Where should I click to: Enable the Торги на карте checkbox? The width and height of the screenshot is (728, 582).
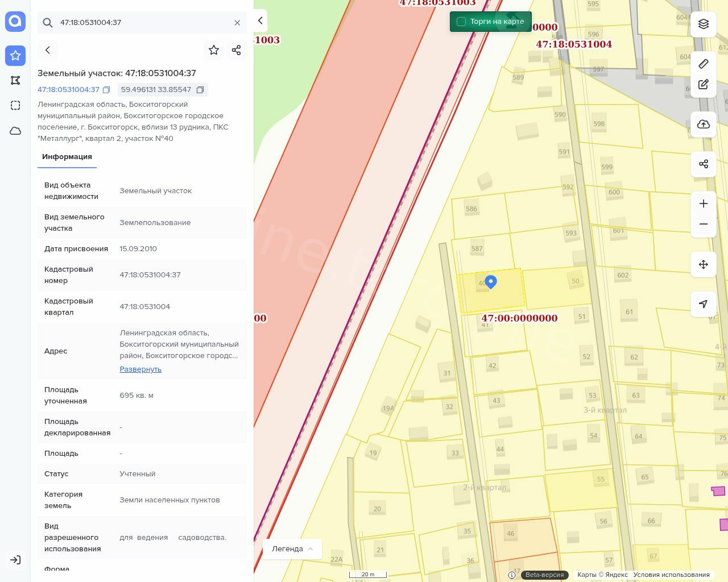461,22
